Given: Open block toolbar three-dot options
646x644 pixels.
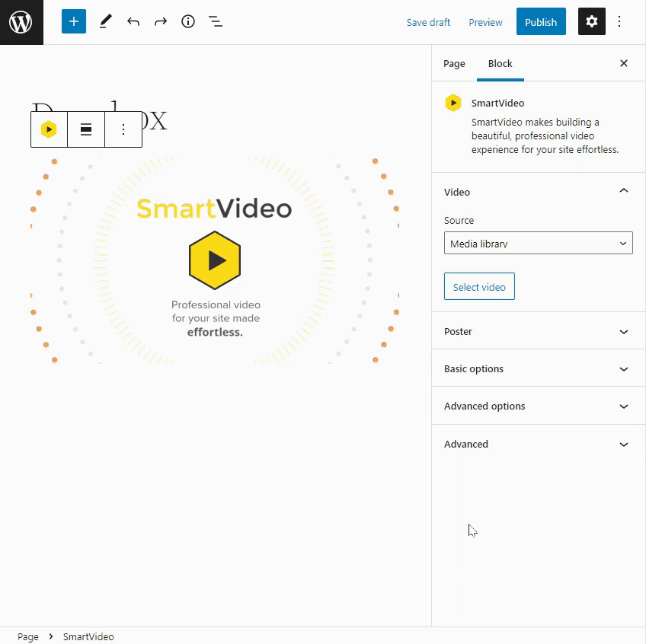Looking at the screenshot, I should pos(123,129).
